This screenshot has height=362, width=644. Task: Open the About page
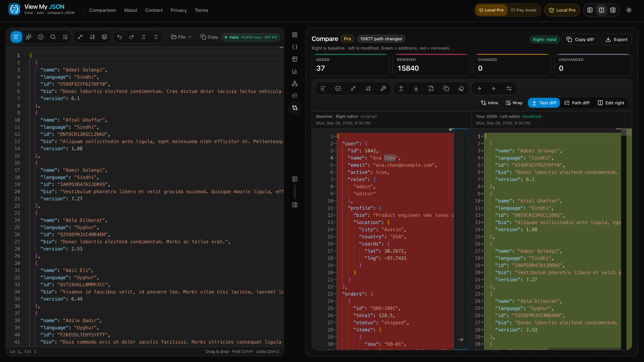[131, 10]
